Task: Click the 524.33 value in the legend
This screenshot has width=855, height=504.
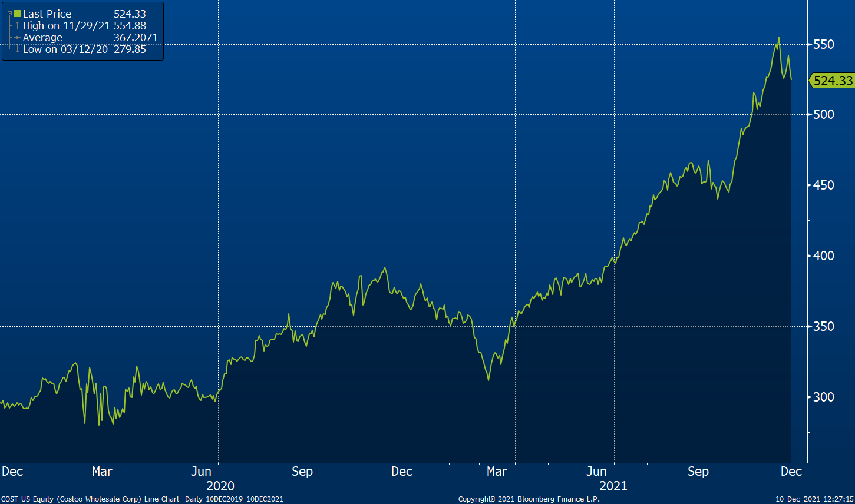Action: [130, 14]
